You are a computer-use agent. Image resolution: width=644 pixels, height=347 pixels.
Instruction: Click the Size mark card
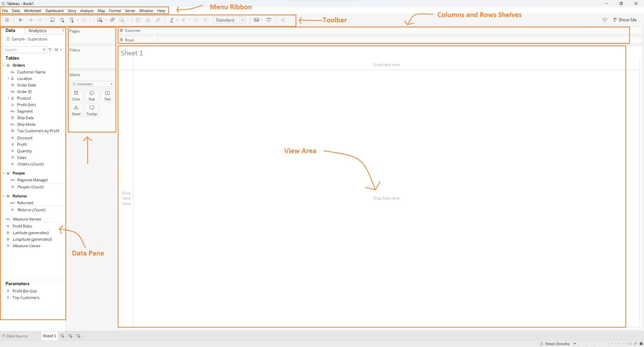click(x=92, y=96)
